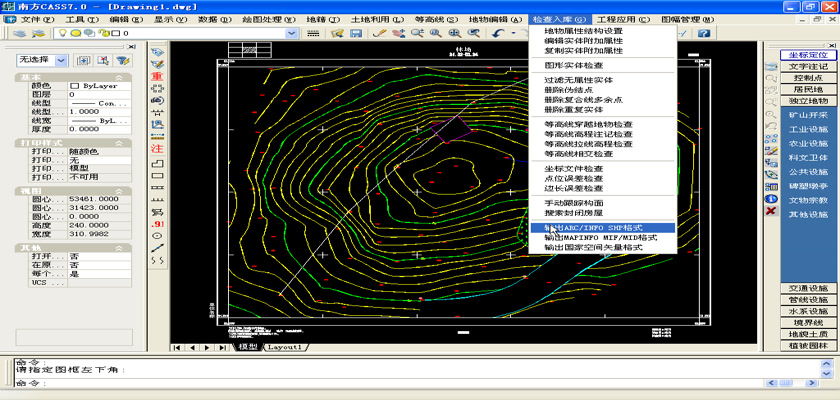Switch to the Layout1 tab
The width and height of the screenshot is (840, 400).
285,347
